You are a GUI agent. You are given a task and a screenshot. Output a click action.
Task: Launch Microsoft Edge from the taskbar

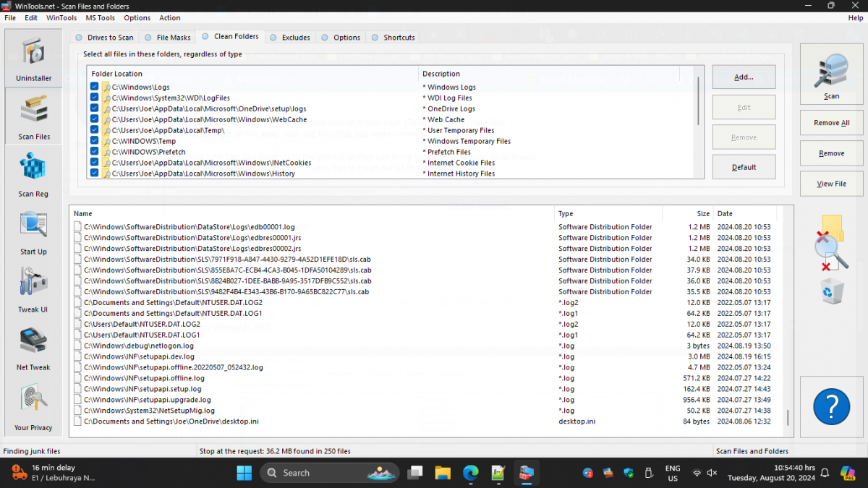pyautogui.click(x=470, y=473)
